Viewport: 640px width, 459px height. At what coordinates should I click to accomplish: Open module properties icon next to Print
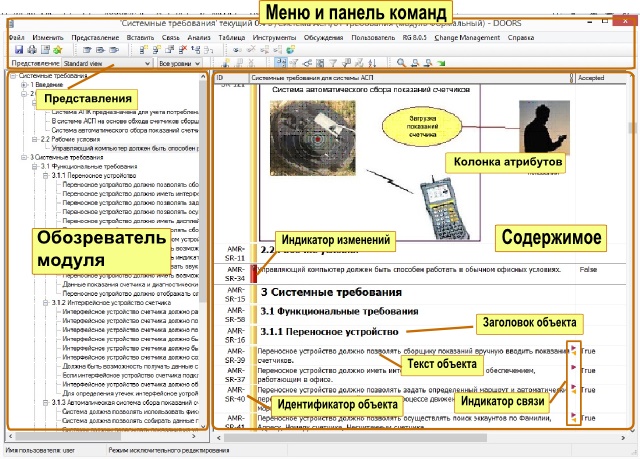pos(45,50)
